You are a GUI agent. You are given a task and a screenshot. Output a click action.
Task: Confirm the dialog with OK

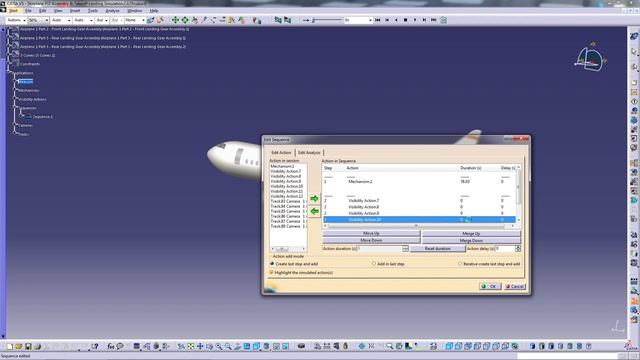click(x=490, y=286)
